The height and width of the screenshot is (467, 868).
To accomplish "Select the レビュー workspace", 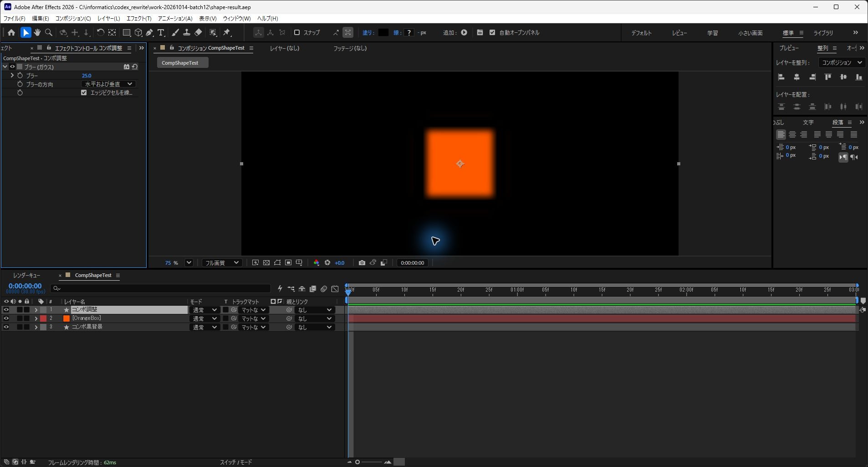I will click(x=679, y=33).
